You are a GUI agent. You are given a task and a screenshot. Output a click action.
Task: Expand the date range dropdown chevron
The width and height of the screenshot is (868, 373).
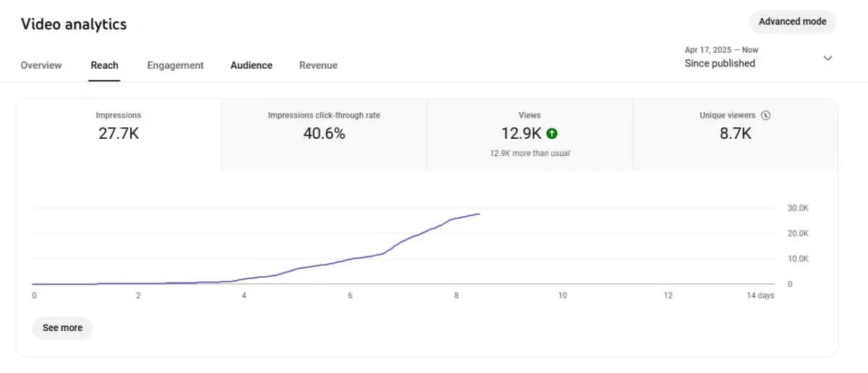[828, 58]
